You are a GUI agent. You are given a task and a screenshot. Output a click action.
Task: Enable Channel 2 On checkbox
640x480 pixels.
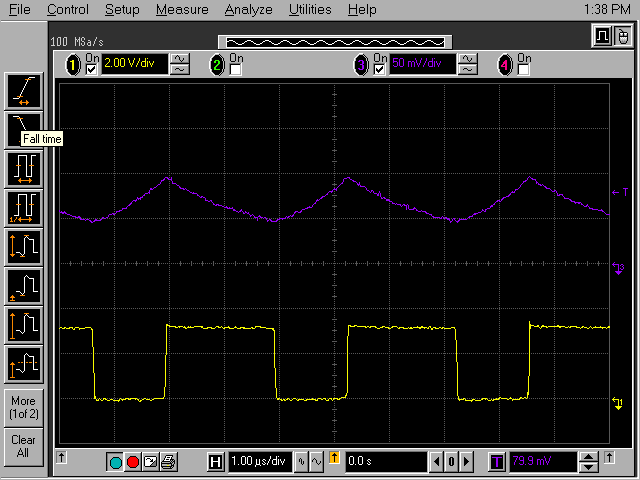coord(234,70)
